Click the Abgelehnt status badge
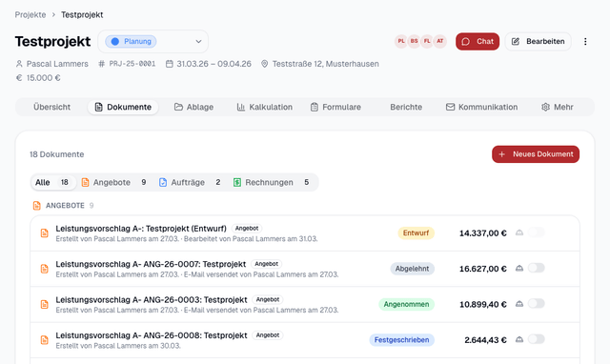Screen dimensions: 610x364 click(x=413, y=269)
